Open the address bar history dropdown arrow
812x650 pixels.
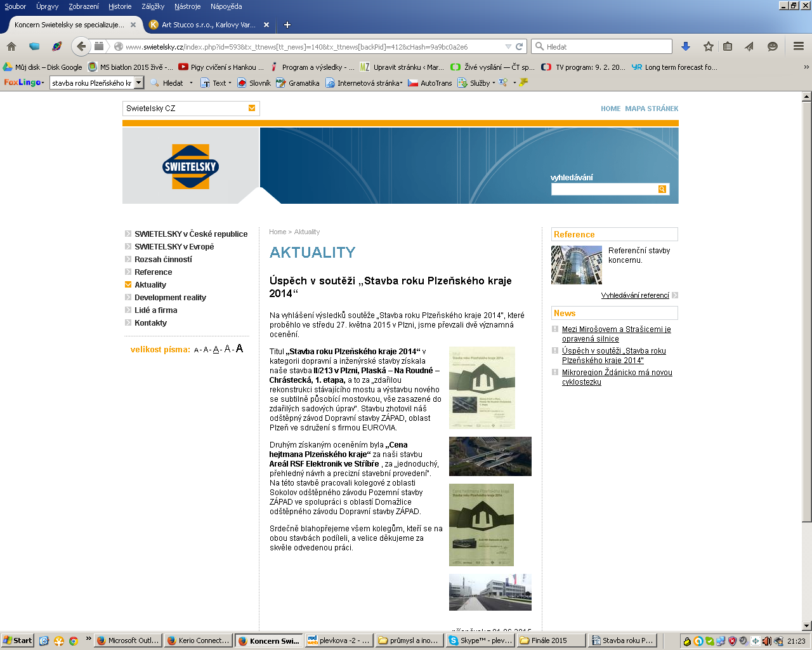coord(508,46)
